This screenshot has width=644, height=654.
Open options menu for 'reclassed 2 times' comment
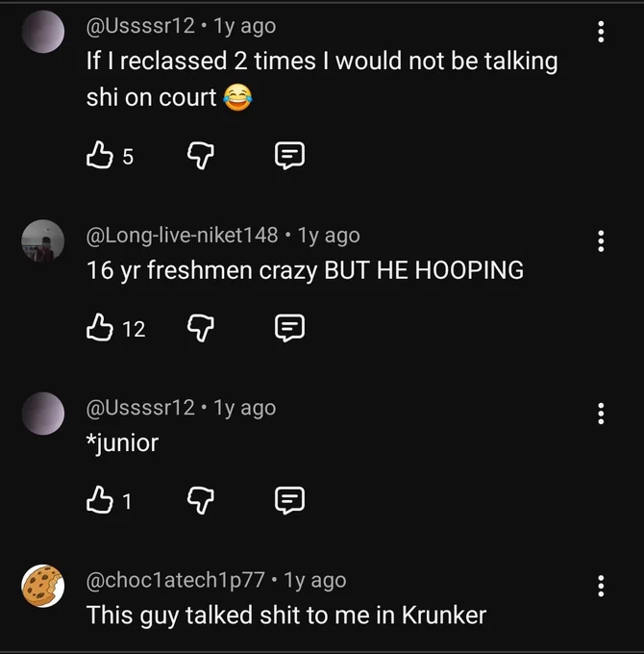coord(601,32)
